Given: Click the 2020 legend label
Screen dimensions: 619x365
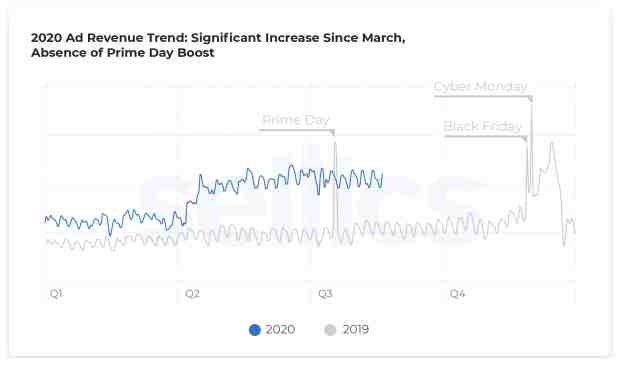Looking at the screenshot, I should [x=280, y=329].
